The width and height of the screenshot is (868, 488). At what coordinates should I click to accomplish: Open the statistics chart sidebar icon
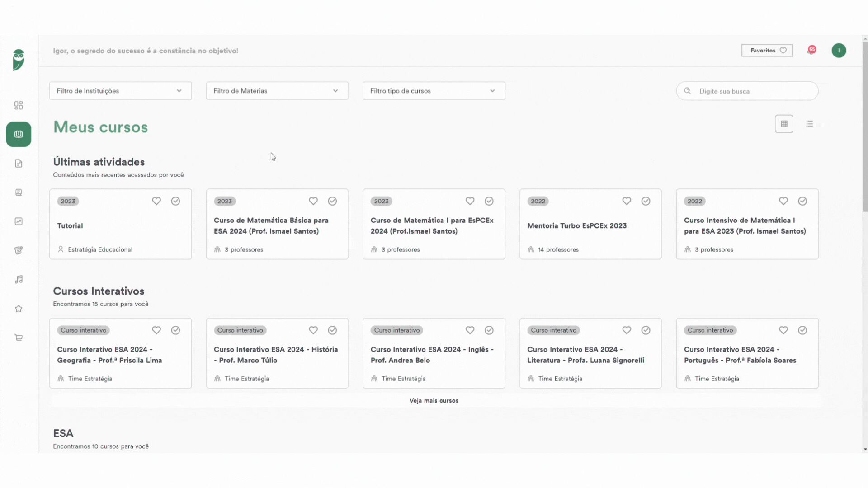(x=19, y=221)
